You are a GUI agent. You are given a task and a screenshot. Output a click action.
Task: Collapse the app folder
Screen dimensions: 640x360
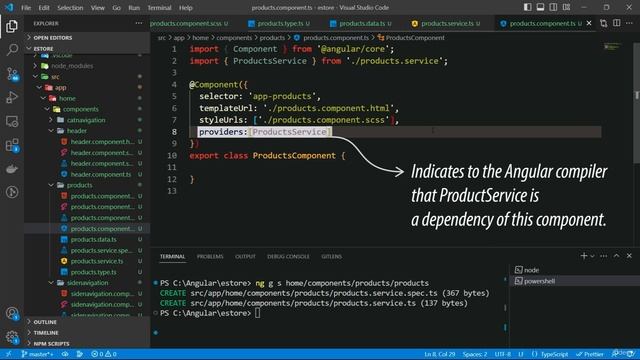tap(60, 87)
